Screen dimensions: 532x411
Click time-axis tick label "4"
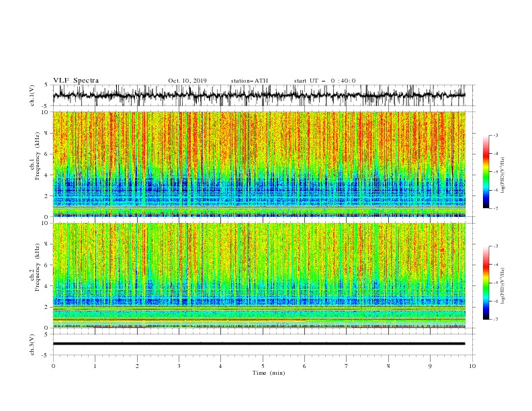pos(220,366)
